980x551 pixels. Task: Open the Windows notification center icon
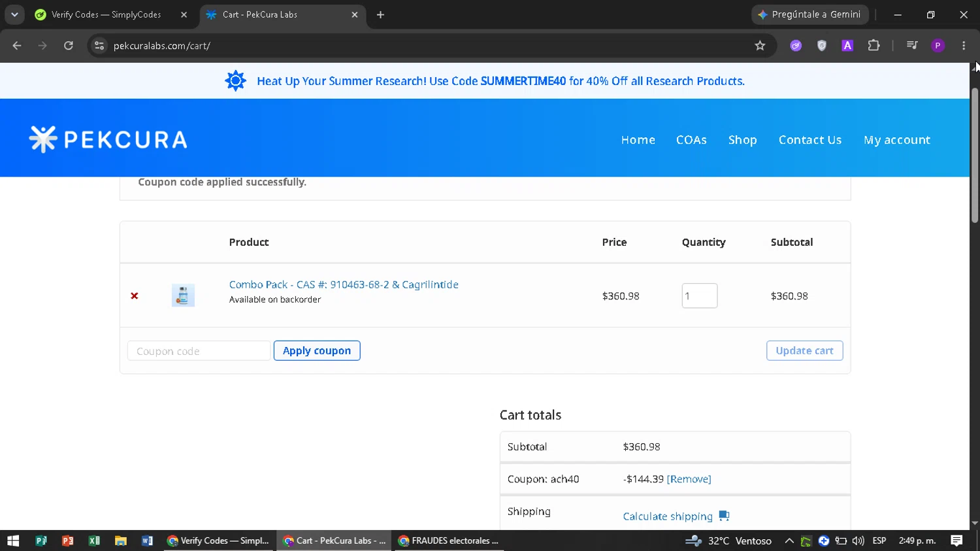(956, 541)
